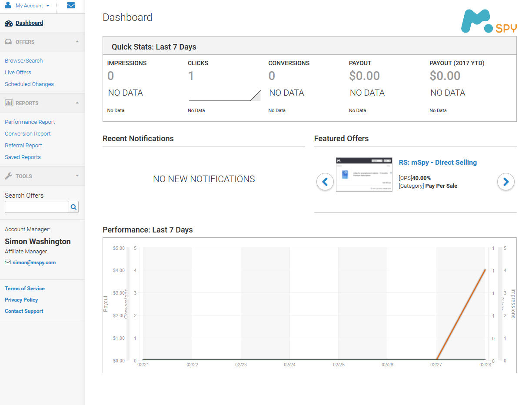The image size is (532, 405).
Task: Expand the Tools section arrow
Action: (x=77, y=176)
